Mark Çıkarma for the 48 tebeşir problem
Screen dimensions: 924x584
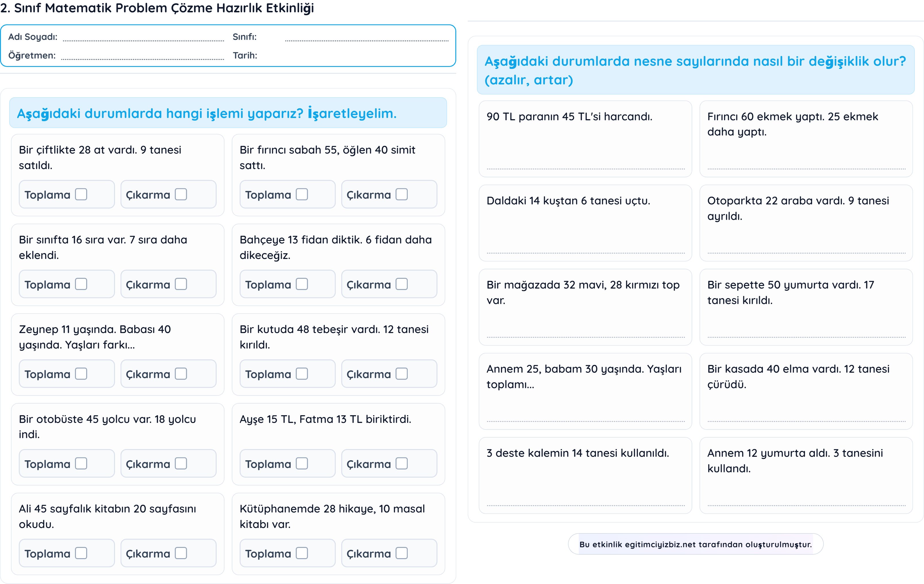click(x=402, y=374)
